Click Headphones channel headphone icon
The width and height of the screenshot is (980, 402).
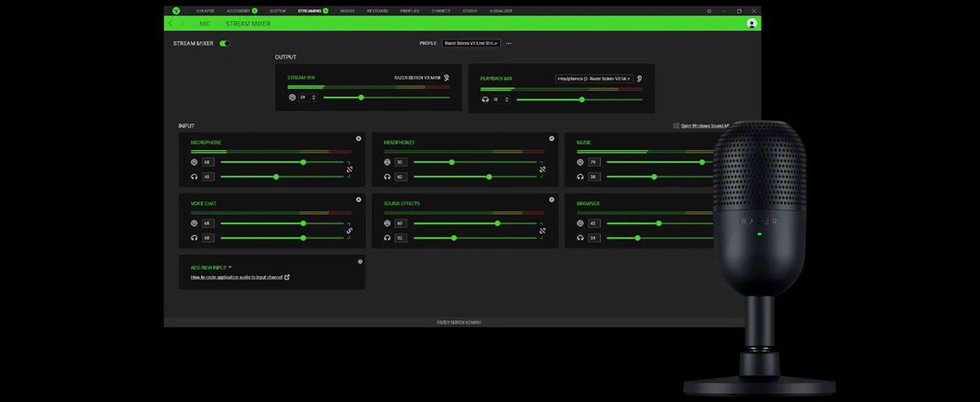[387, 176]
